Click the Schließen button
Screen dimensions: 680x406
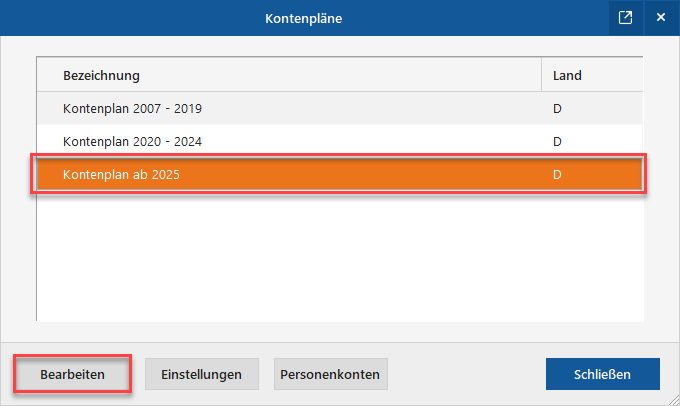tap(603, 374)
